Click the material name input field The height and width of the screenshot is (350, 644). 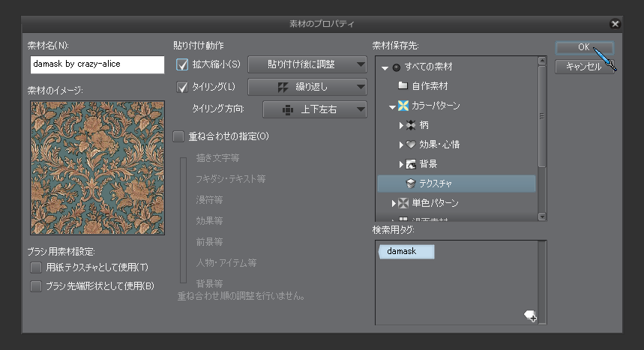(x=97, y=64)
